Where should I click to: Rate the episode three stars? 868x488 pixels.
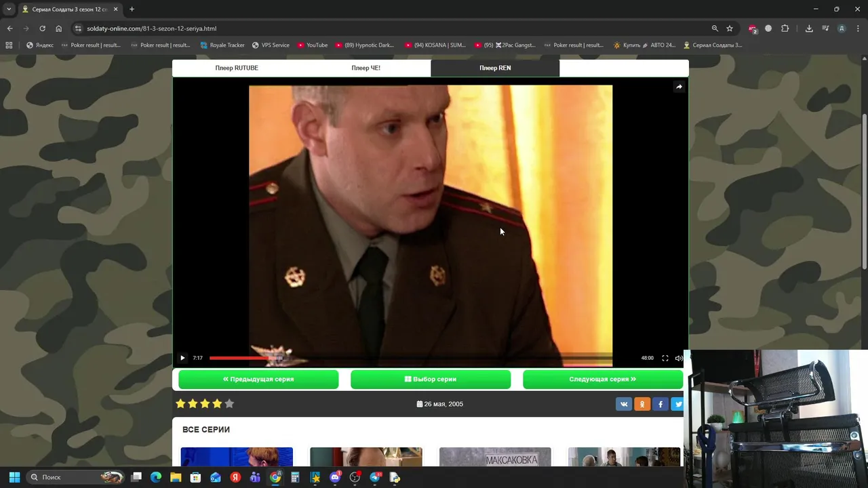click(205, 403)
